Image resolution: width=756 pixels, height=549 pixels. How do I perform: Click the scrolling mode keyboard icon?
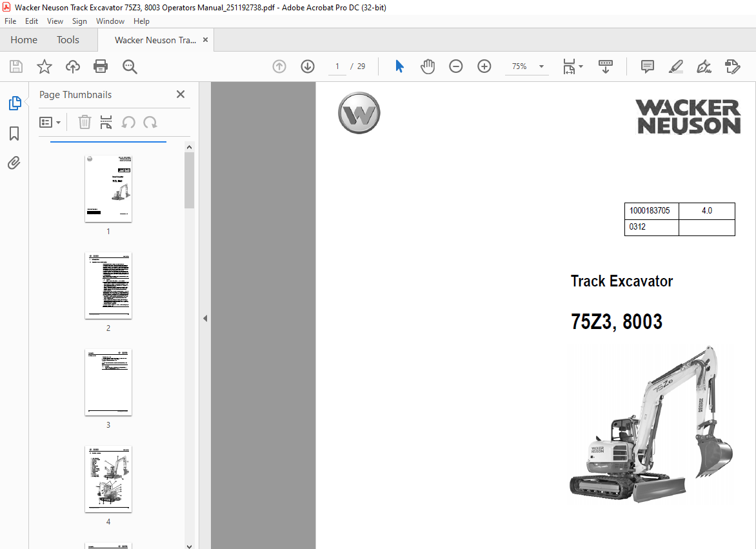coord(606,66)
